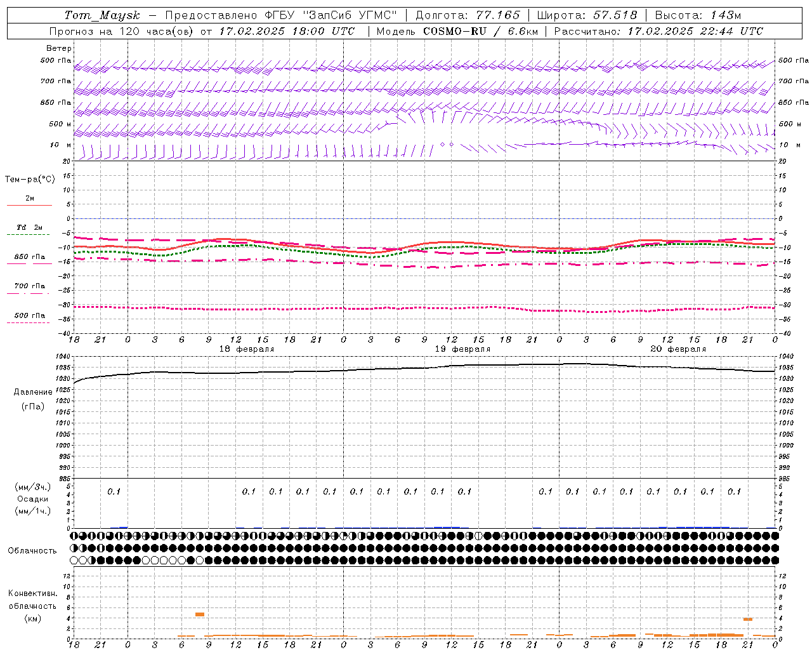
Task: Click the date label 18 февраля
Action: [x=247, y=349]
